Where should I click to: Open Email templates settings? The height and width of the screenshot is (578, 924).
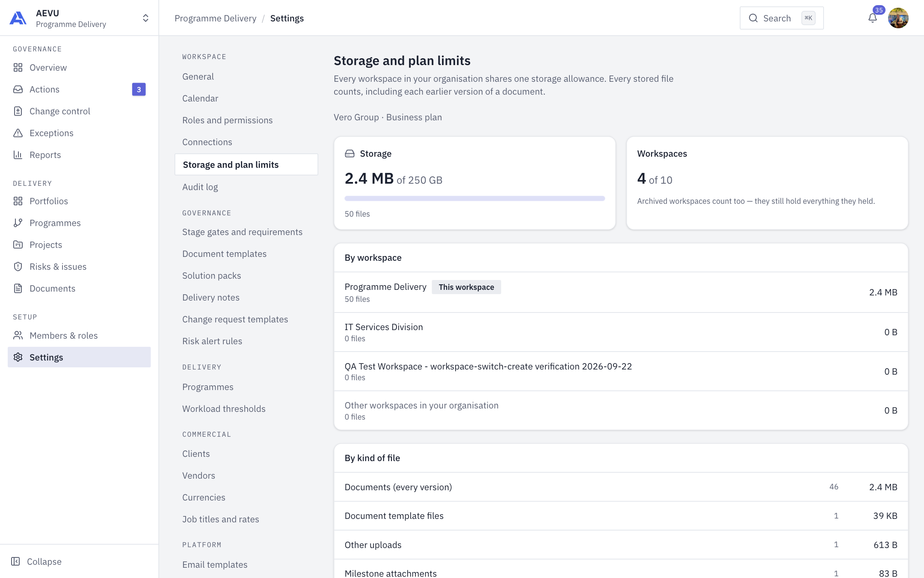tap(215, 565)
